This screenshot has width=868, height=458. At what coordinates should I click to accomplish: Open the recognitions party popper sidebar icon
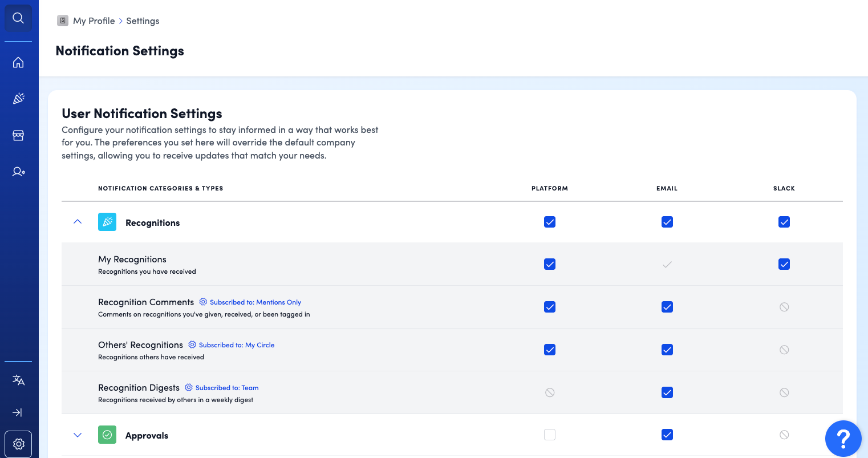tap(18, 99)
